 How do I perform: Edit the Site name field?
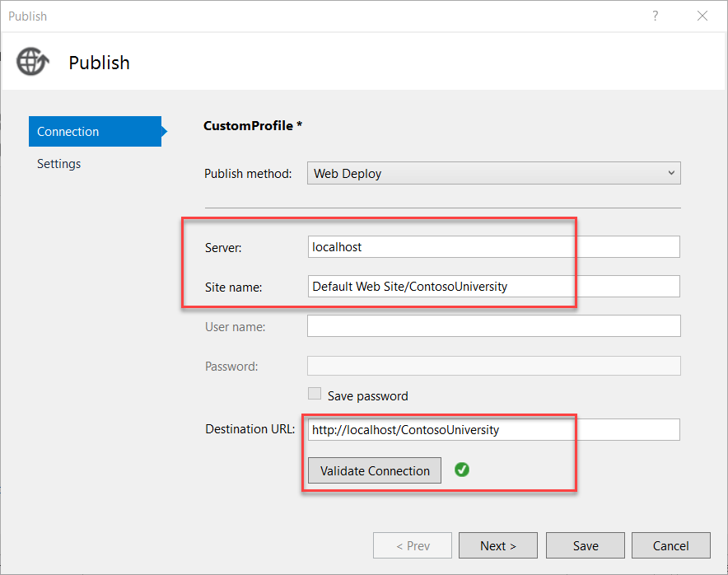(x=441, y=286)
